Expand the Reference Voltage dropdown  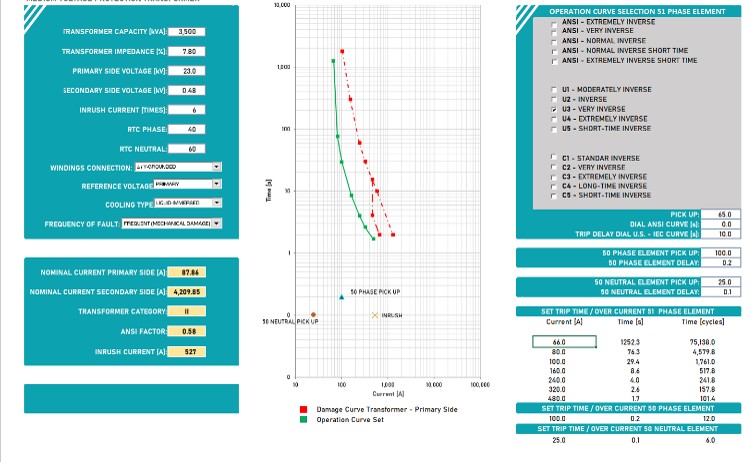click(216, 185)
